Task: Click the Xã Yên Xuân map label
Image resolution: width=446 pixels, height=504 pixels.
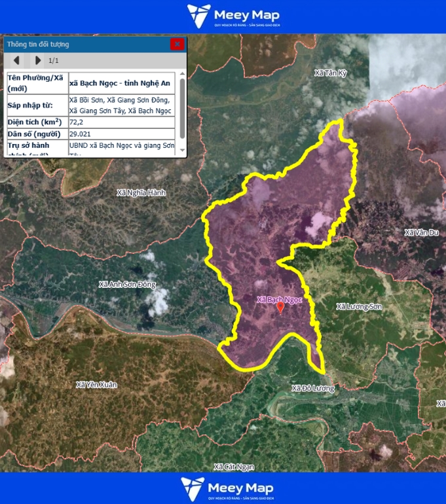Action: pos(96,385)
